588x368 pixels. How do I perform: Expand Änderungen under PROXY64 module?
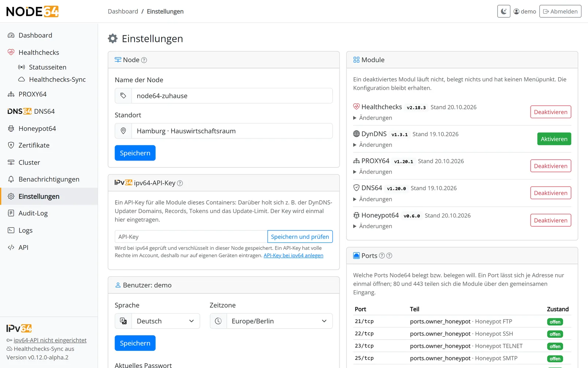(x=373, y=172)
